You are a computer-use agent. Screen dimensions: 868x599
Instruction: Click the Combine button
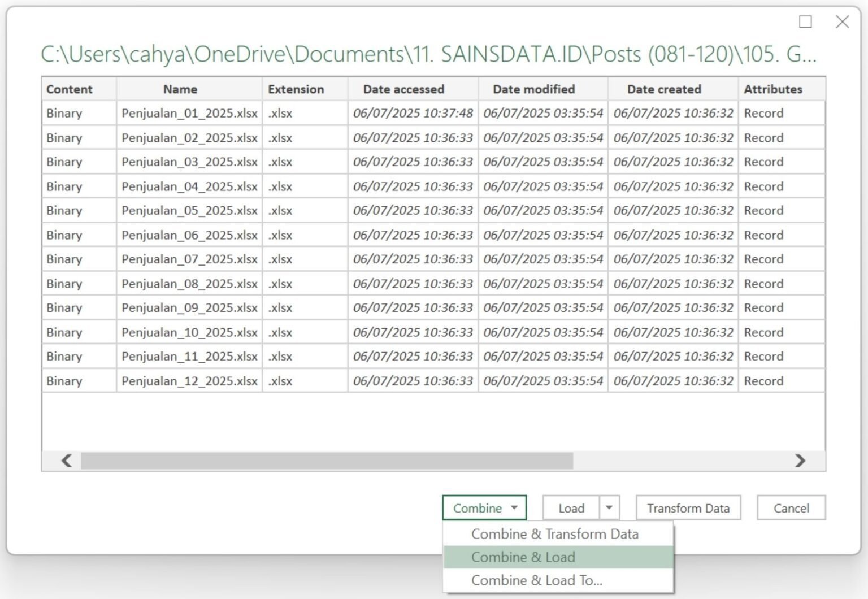478,507
